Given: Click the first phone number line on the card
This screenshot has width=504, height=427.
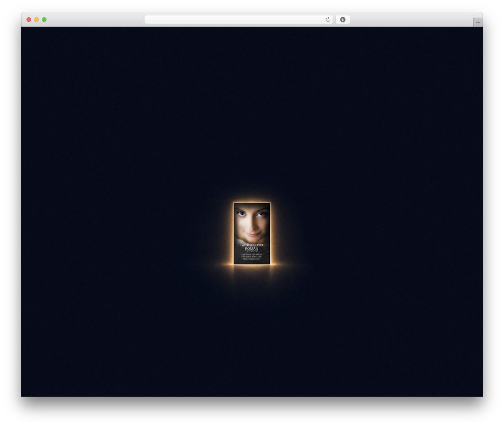Looking at the screenshot, I should coord(252,254).
